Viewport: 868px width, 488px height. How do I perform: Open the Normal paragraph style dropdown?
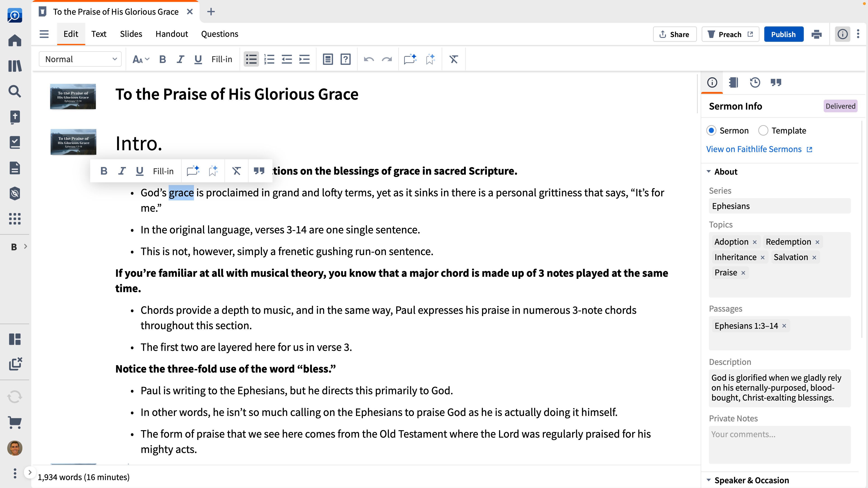tap(80, 59)
